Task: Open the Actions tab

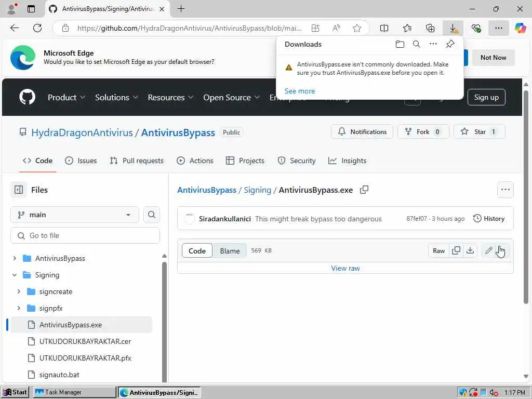Action: click(195, 161)
